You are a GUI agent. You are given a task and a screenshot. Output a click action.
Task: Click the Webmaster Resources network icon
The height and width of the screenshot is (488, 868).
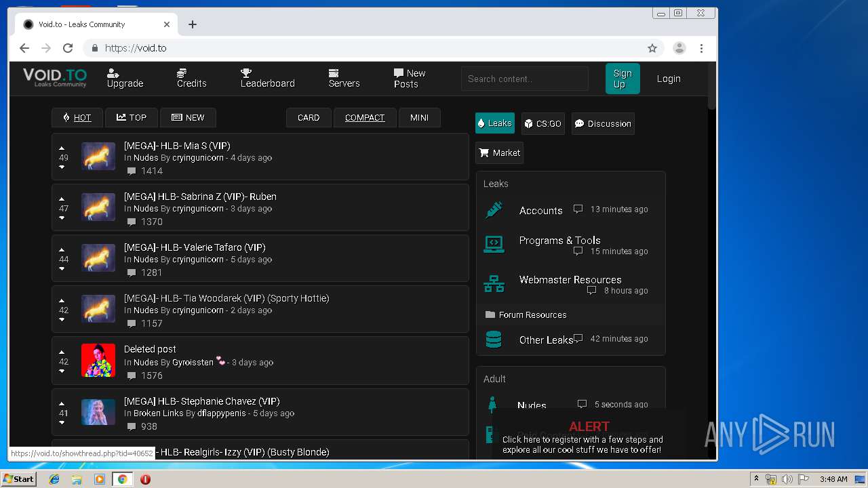point(494,283)
